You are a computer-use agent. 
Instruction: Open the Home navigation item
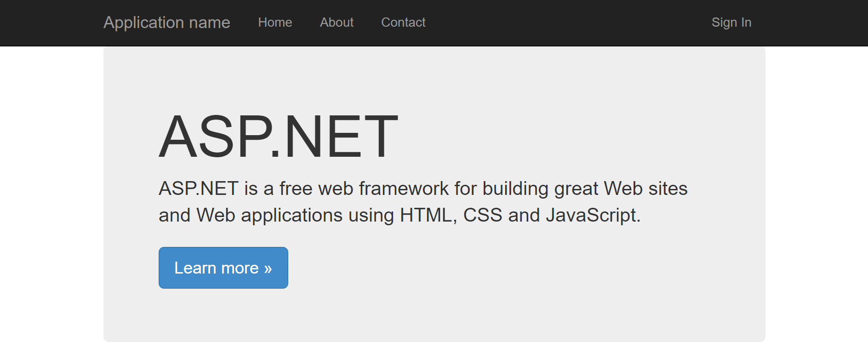[x=275, y=23]
